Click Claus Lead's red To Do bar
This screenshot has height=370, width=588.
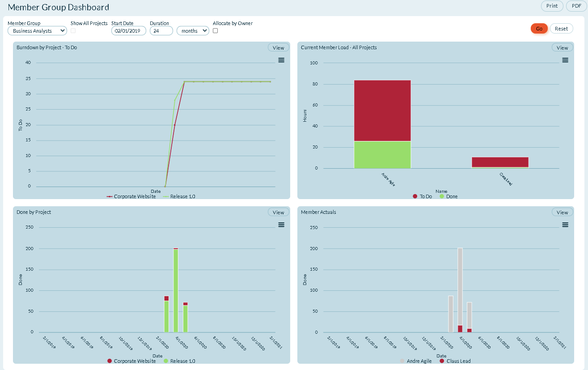point(500,162)
